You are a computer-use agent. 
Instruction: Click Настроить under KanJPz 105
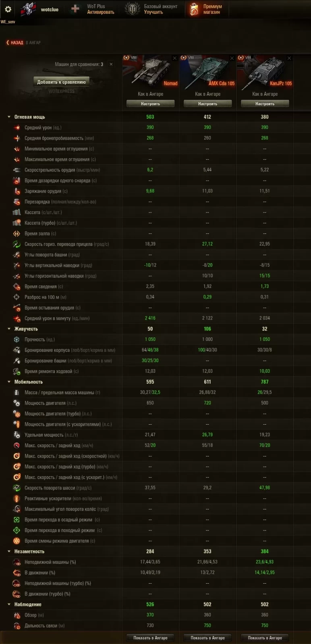point(265,104)
